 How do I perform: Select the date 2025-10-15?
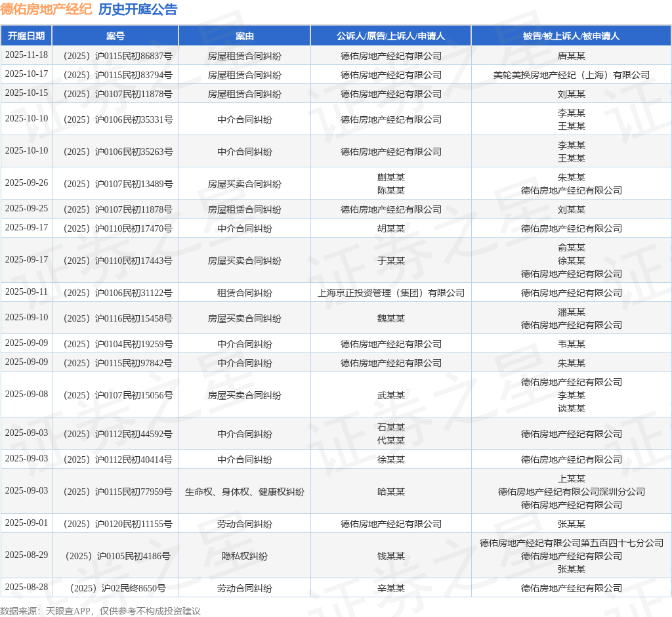pyautogui.click(x=26, y=93)
